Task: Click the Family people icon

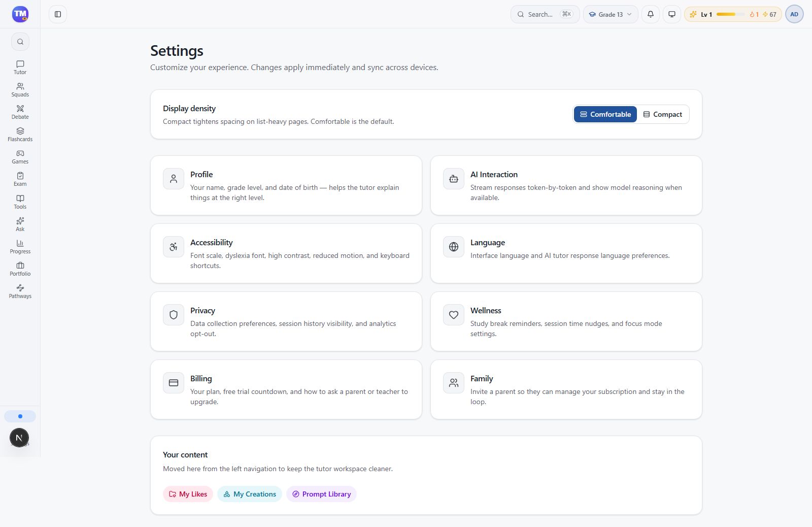Action: click(454, 383)
